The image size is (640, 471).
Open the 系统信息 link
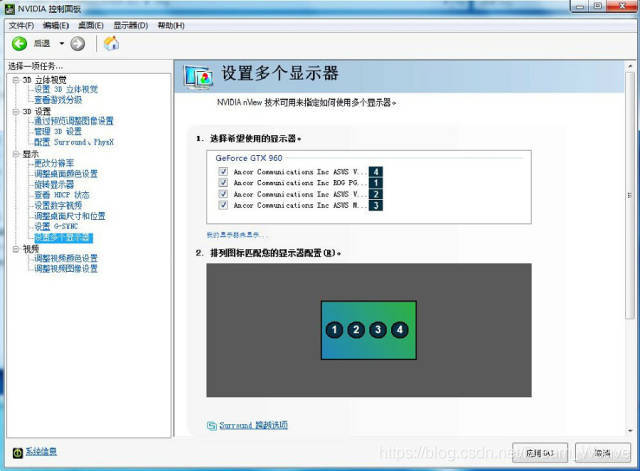41,451
